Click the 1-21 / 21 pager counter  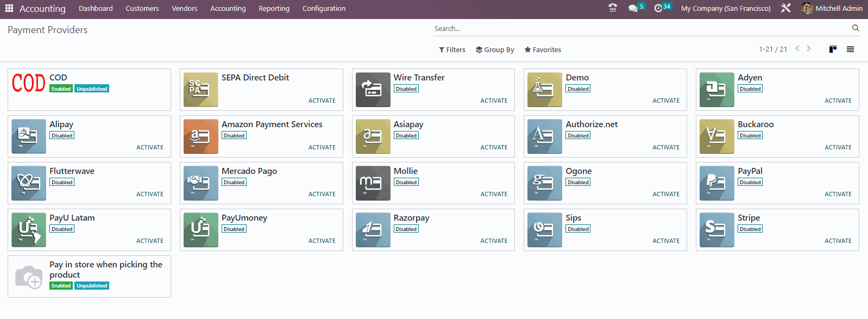click(773, 49)
